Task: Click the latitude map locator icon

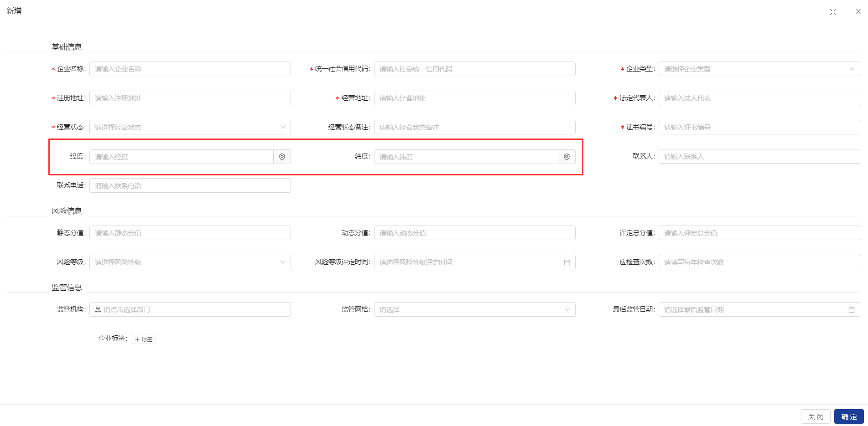Action: click(x=567, y=157)
